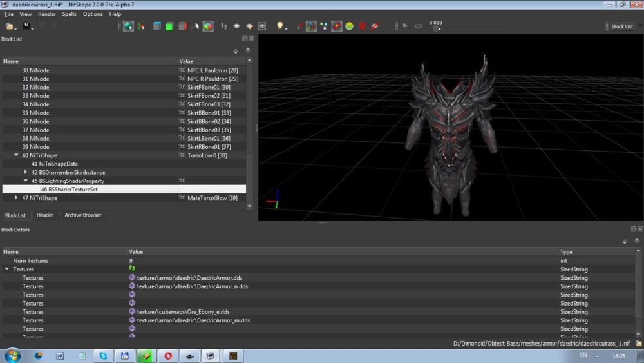
Task: Click the flower icon beside DaedricArmor_n.dds
Action: (132, 286)
